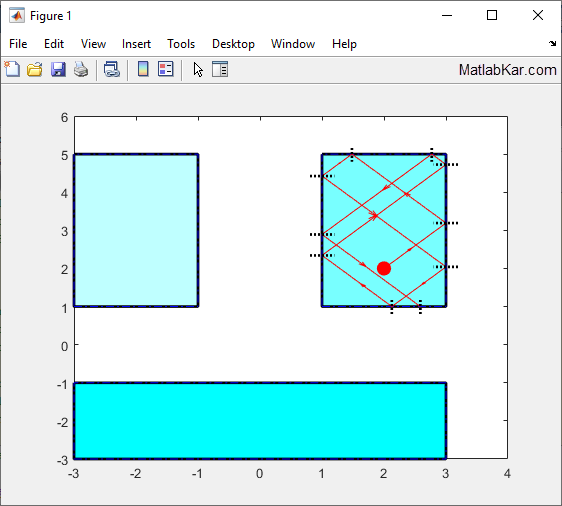Minimize the Figure 1 window
The image size is (562, 506).
[447, 15]
